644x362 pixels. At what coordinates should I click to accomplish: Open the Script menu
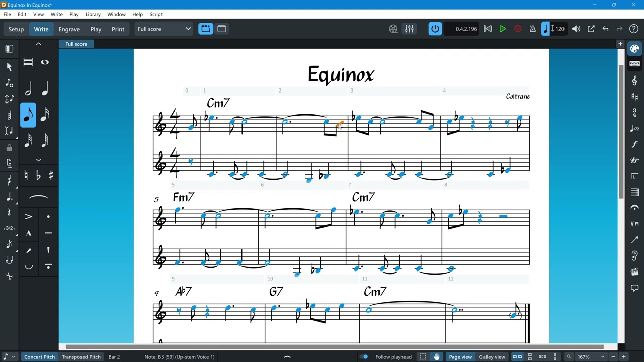pyautogui.click(x=156, y=14)
